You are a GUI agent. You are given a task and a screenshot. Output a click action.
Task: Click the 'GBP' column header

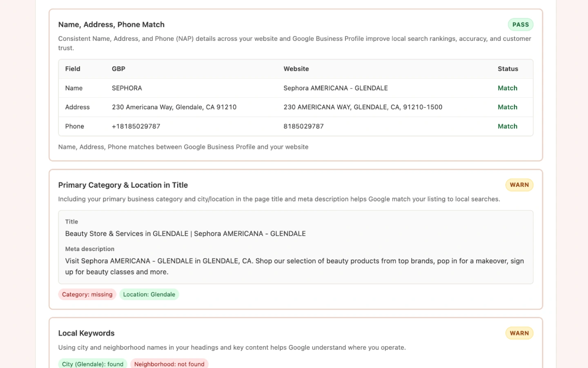tap(118, 69)
